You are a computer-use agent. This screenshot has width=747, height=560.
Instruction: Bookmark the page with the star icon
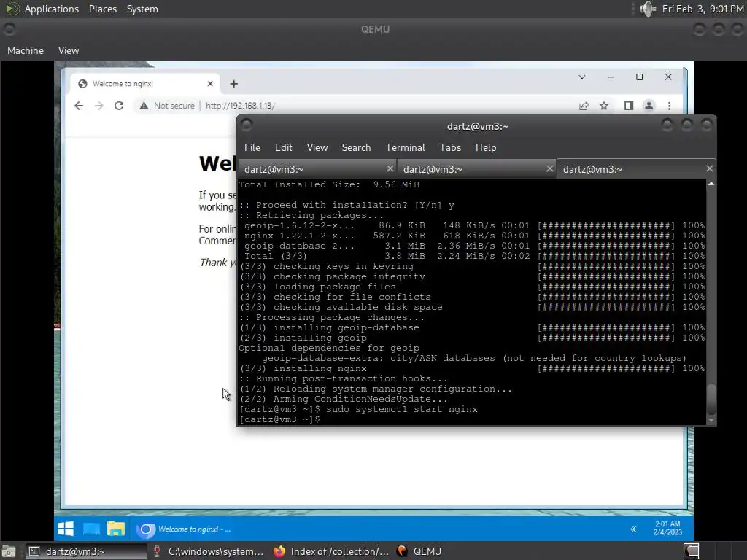coord(604,106)
